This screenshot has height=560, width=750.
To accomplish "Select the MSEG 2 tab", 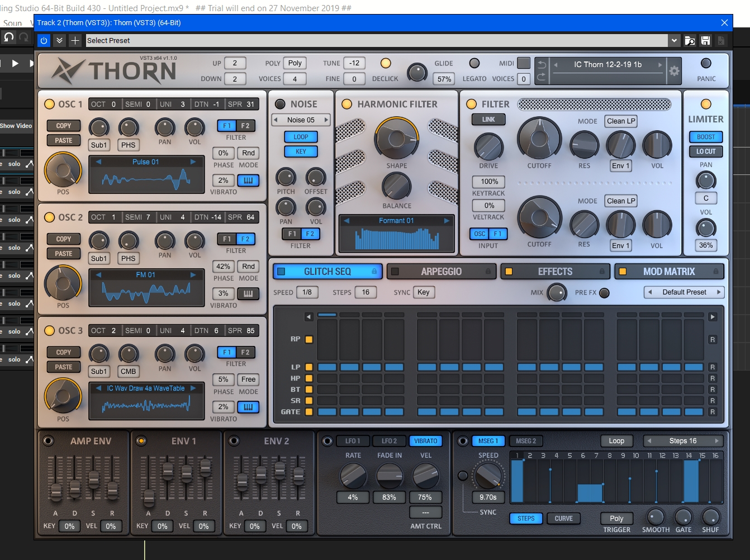I will click(526, 441).
